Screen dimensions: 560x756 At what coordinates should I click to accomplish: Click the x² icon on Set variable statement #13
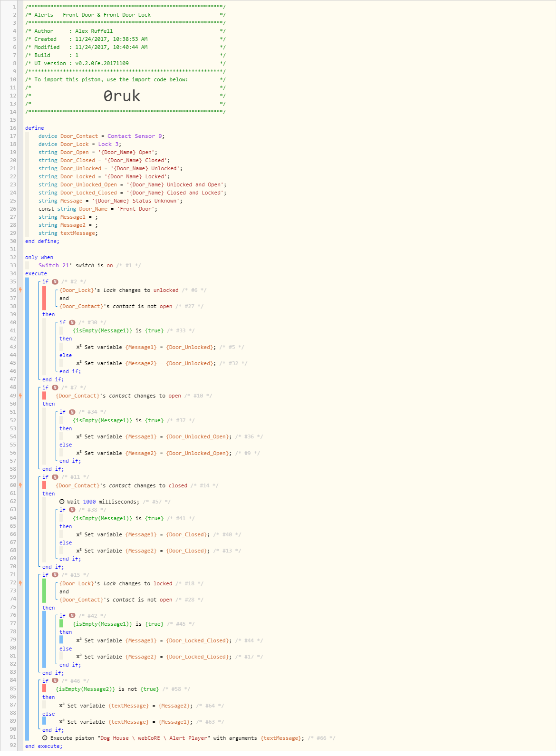pos(79,551)
